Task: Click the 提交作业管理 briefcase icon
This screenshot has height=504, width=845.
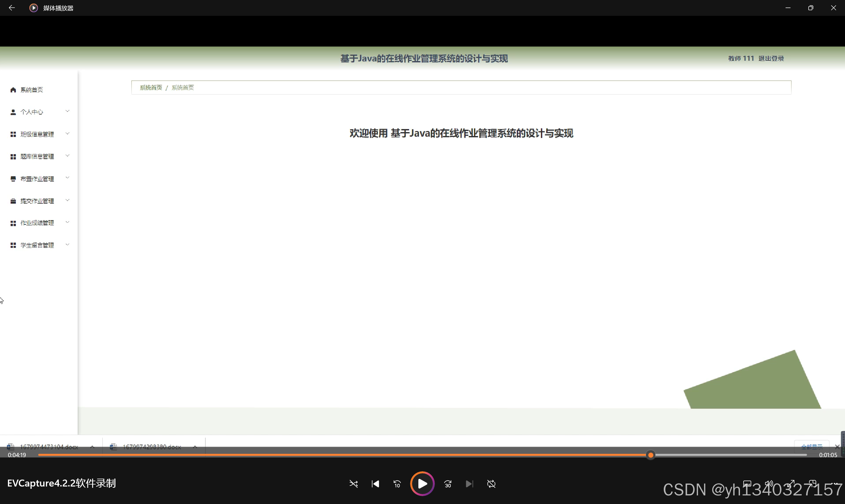Action: [x=13, y=201]
